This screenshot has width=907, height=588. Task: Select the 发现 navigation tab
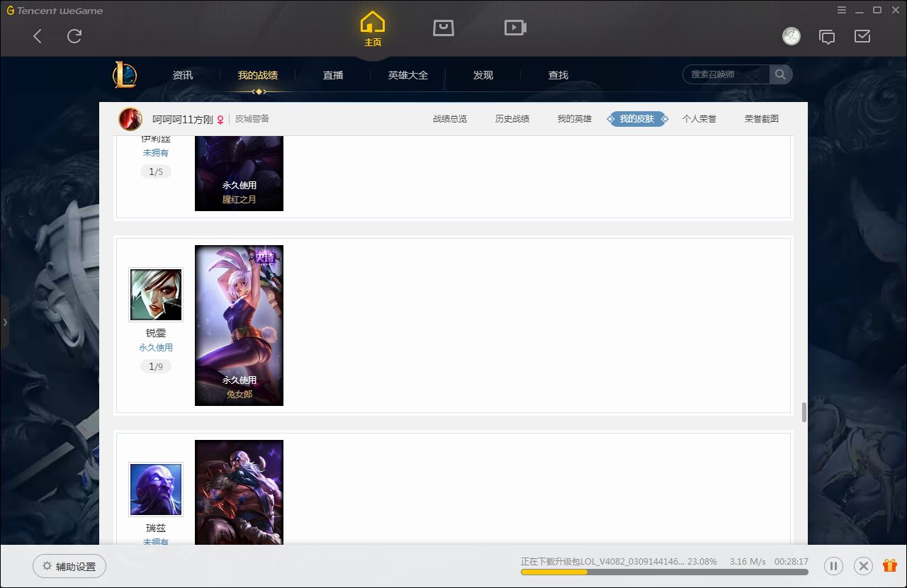pos(483,75)
